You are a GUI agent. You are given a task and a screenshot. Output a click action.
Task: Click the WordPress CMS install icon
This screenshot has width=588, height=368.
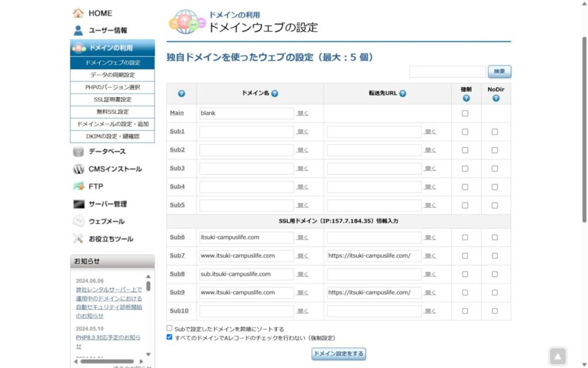click(x=78, y=169)
